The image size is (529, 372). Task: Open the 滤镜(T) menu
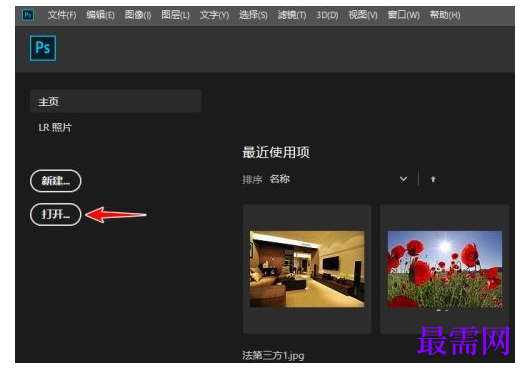point(291,15)
